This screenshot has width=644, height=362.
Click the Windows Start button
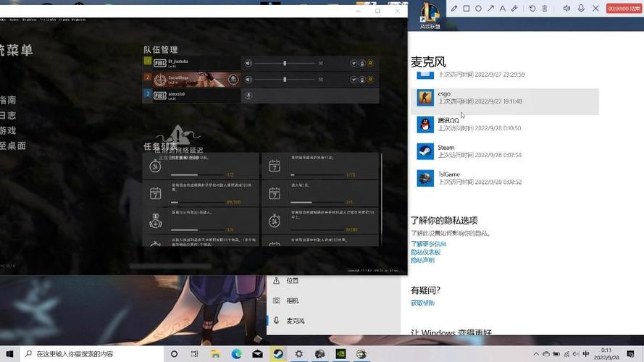tap(10, 354)
